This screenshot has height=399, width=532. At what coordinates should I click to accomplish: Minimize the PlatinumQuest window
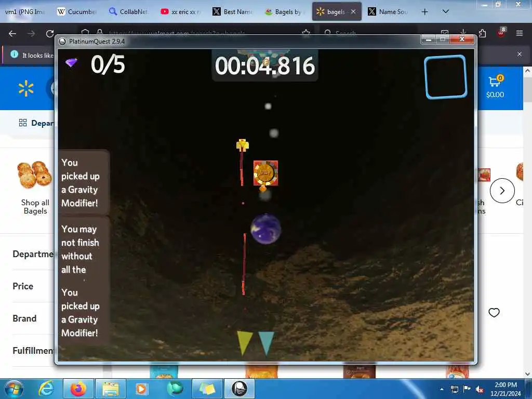point(429,39)
